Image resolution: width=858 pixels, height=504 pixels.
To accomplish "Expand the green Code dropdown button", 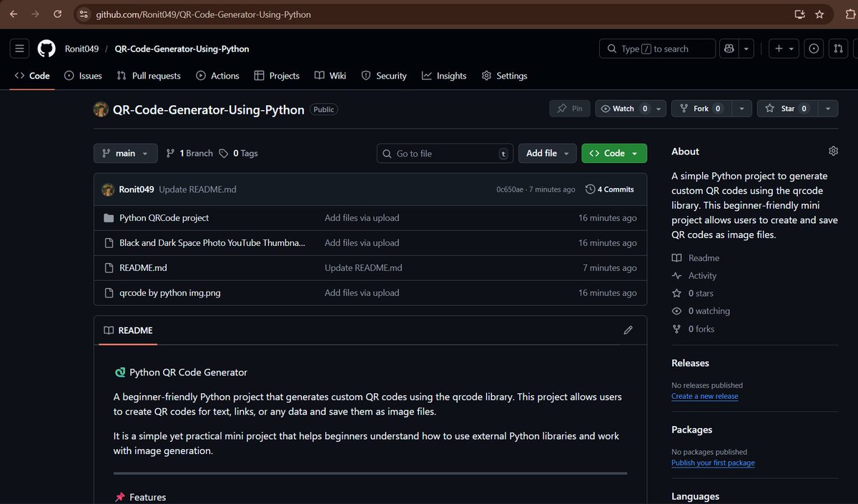I will (x=614, y=153).
